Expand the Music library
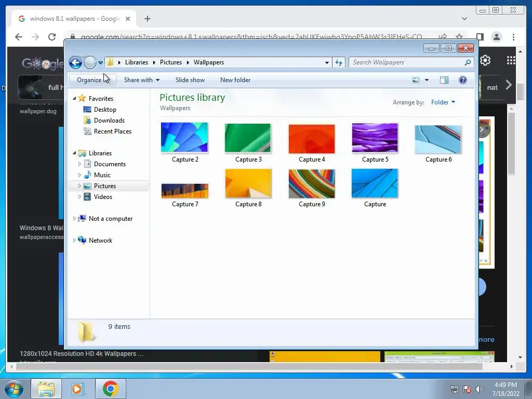 click(x=79, y=175)
